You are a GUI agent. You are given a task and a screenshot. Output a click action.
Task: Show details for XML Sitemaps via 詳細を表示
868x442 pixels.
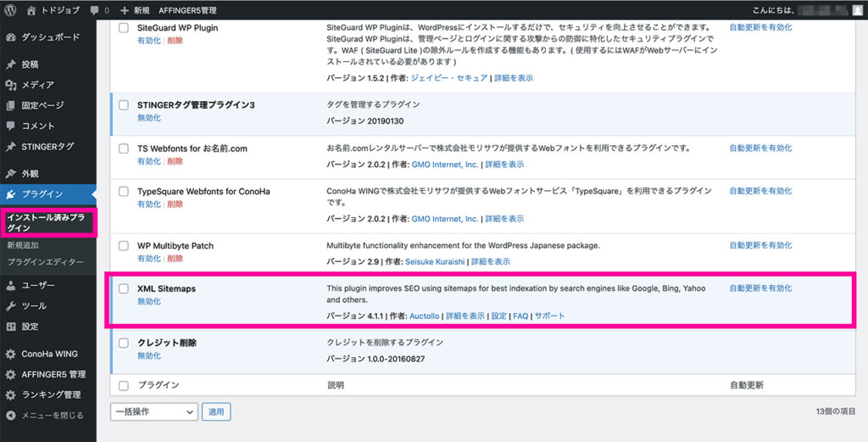(x=465, y=316)
